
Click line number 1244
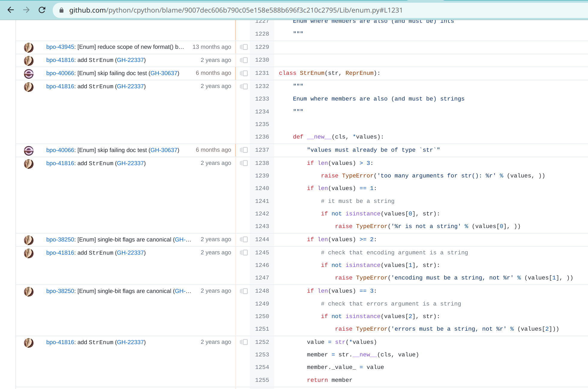[x=262, y=239]
